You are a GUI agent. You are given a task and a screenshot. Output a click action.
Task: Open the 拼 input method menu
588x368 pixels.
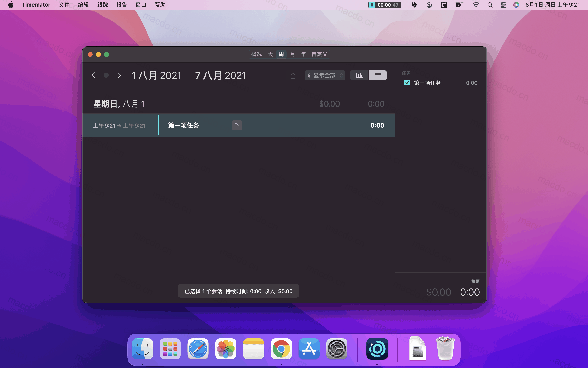(x=444, y=5)
